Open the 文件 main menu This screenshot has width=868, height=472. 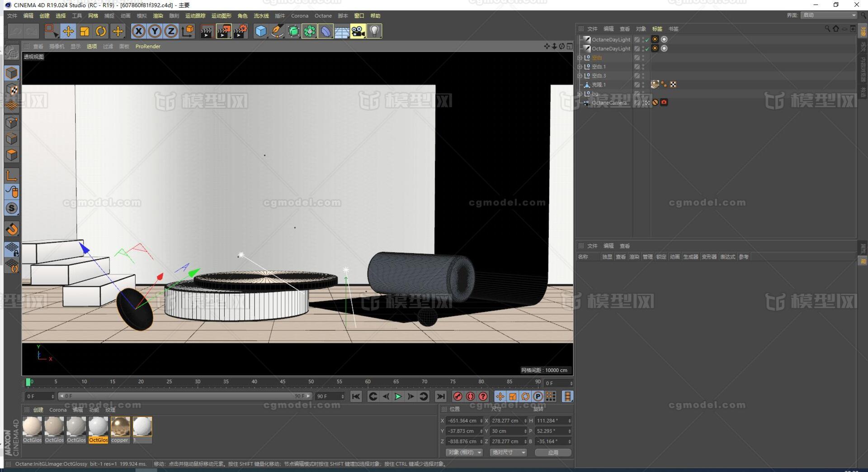[x=12, y=16]
